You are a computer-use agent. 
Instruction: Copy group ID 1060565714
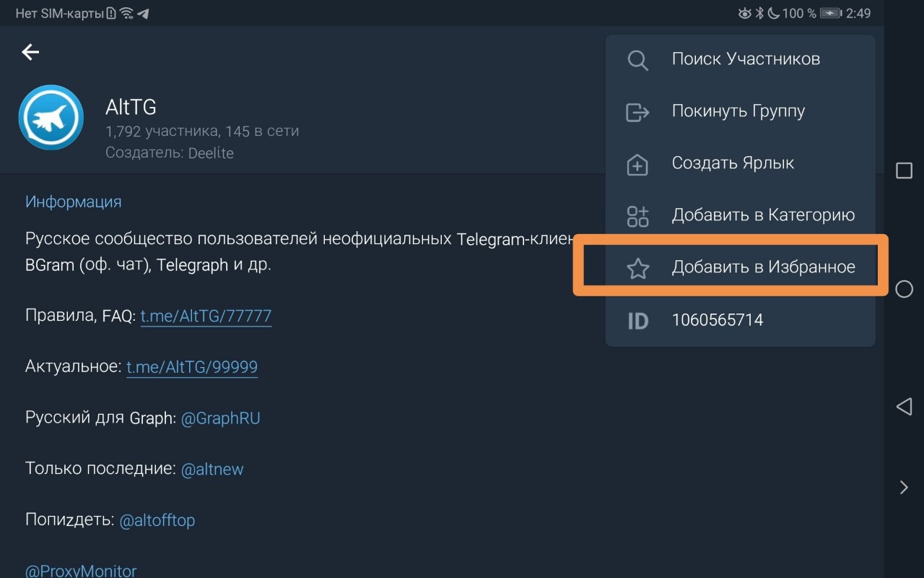[740, 320]
